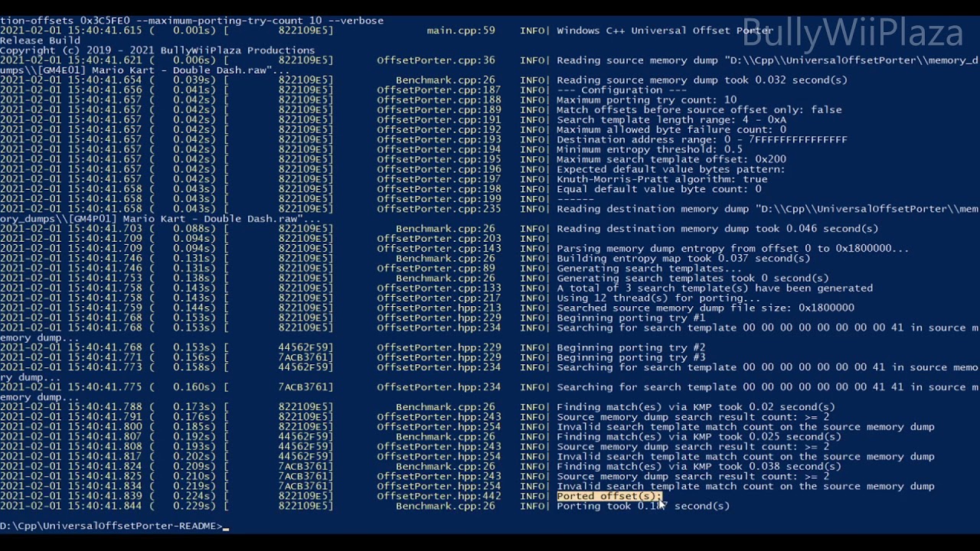The width and height of the screenshot is (980, 551).
Task: Click the highlighted "Ported offset(s):" text
Action: [609, 496]
